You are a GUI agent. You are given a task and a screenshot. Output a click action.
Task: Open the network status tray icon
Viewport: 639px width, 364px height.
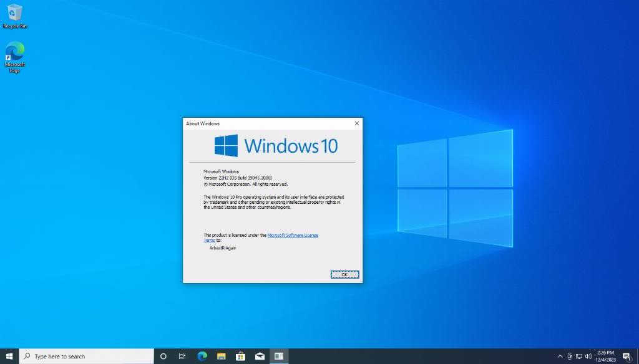(578, 357)
